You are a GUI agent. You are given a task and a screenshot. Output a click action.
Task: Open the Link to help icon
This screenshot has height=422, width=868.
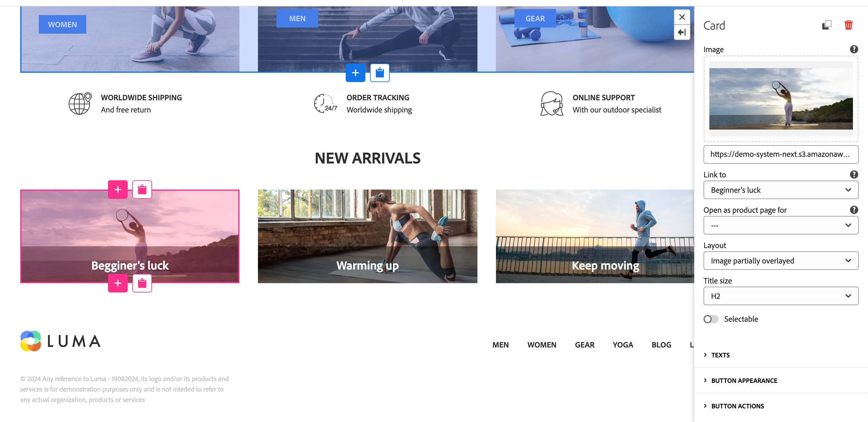click(x=854, y=174)
